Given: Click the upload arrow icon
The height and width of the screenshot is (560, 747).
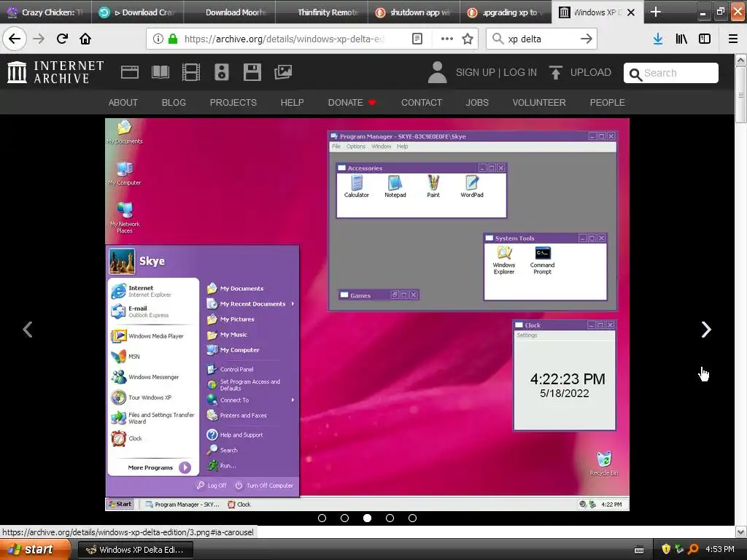Looking at the screenshot, I should click(555, 72).
